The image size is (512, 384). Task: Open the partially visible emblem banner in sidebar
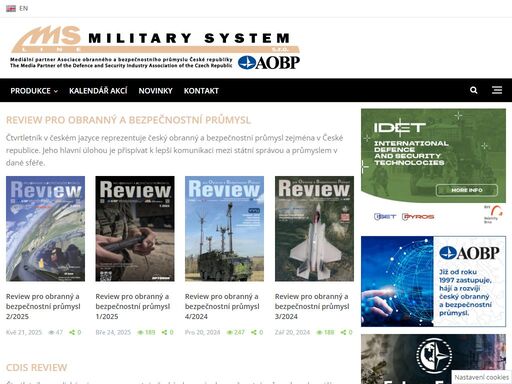(x=433, y=359)
